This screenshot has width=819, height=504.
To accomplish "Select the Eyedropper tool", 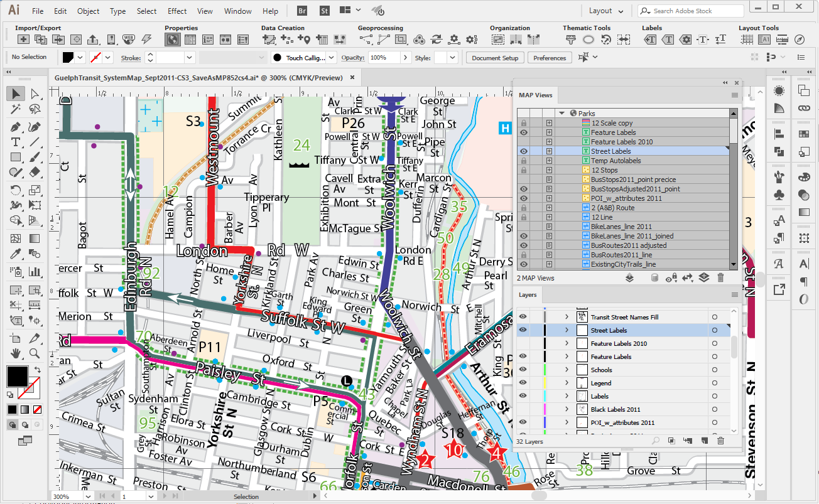I will pyautogui.click(x=16, y=254).
